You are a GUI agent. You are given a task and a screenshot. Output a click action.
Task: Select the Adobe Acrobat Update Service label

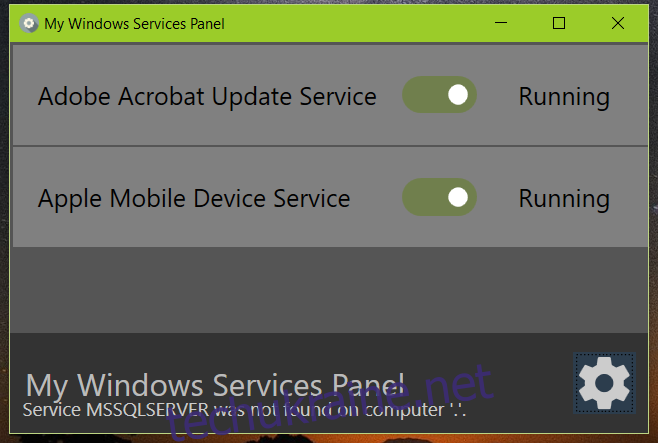click(207, 96)
